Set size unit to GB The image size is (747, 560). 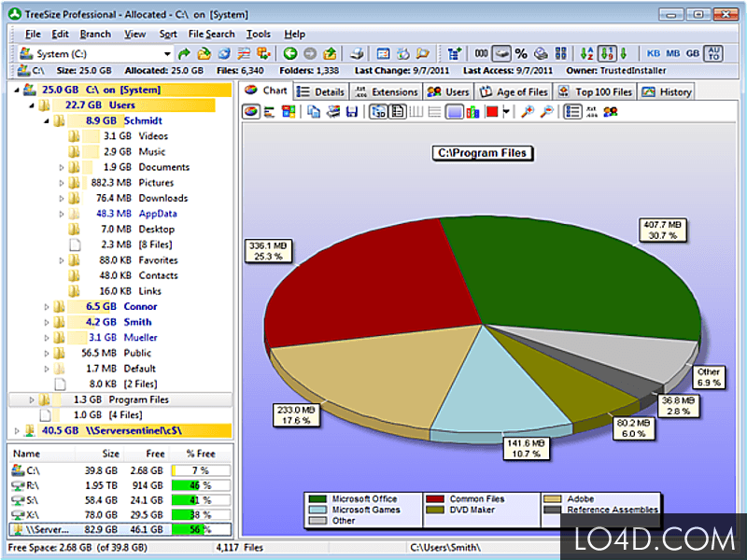click(x=693, y=53)
